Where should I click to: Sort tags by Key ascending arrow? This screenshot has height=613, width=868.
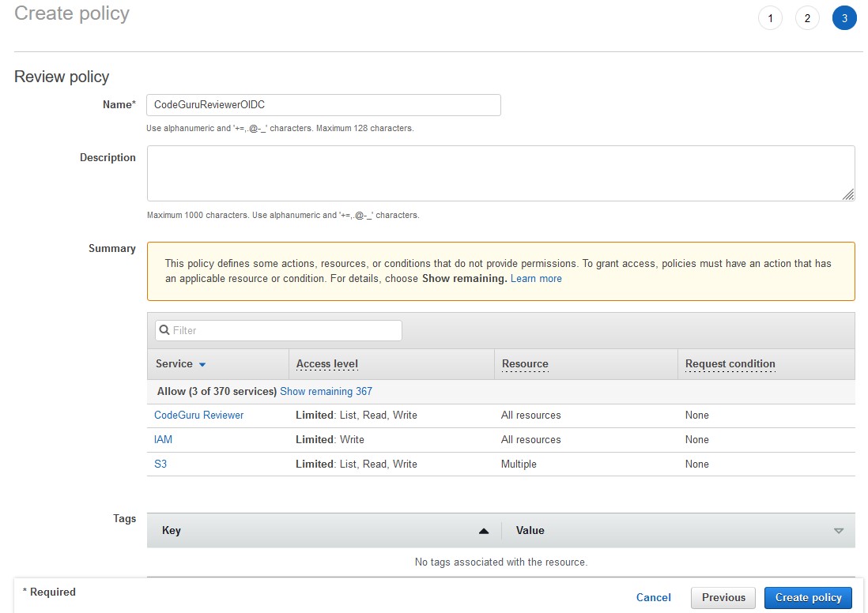click(x=484, y=531)
